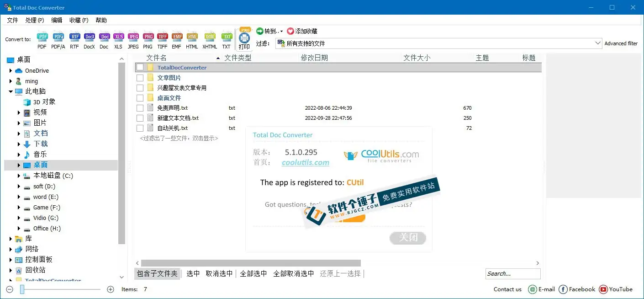Pick the JPEG conversion icon
The height and width of the screenshot is (299, 644).
pos(133,37)
